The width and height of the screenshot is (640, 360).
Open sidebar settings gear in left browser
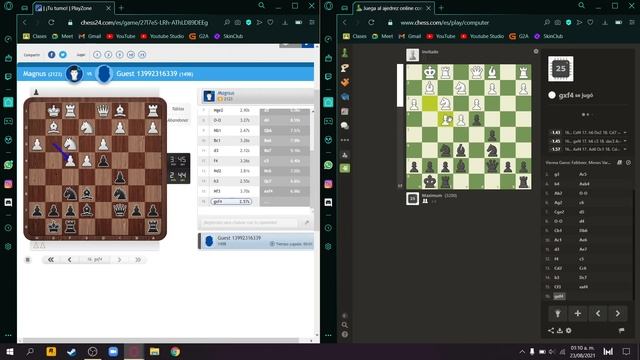point(8,247)
